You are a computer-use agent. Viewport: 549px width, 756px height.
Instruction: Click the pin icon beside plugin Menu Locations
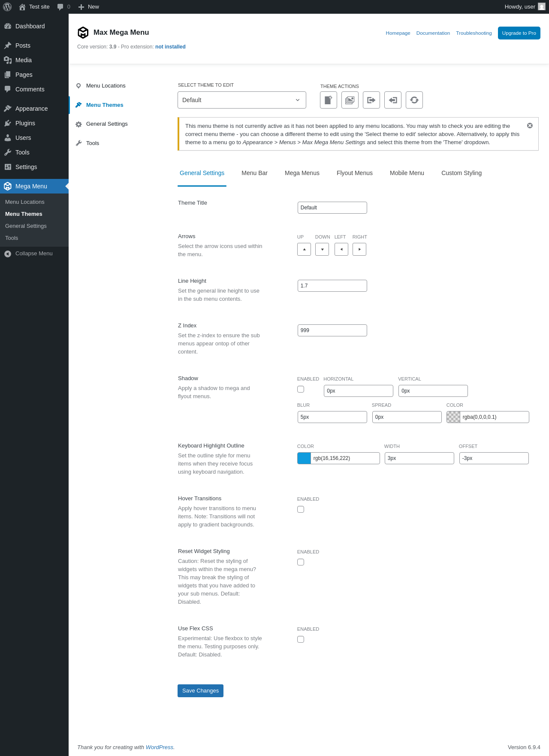point(78,86)
